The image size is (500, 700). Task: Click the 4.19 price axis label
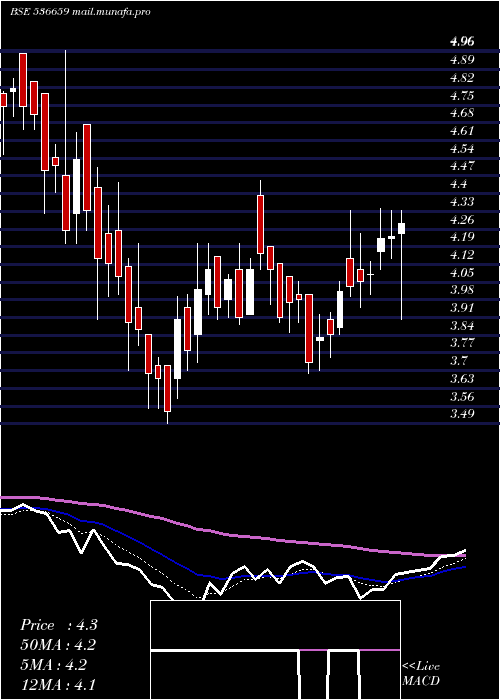tap(462, 238)
